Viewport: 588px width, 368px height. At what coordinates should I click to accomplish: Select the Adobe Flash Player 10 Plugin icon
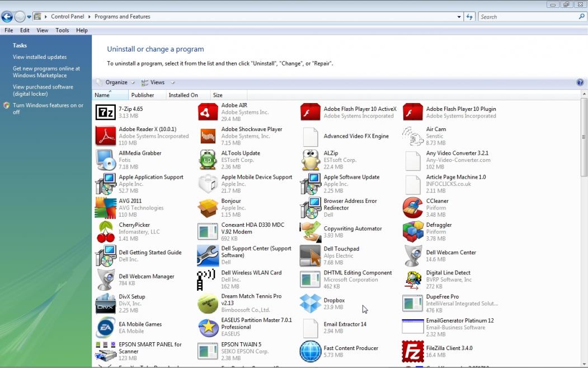[413, 112]
